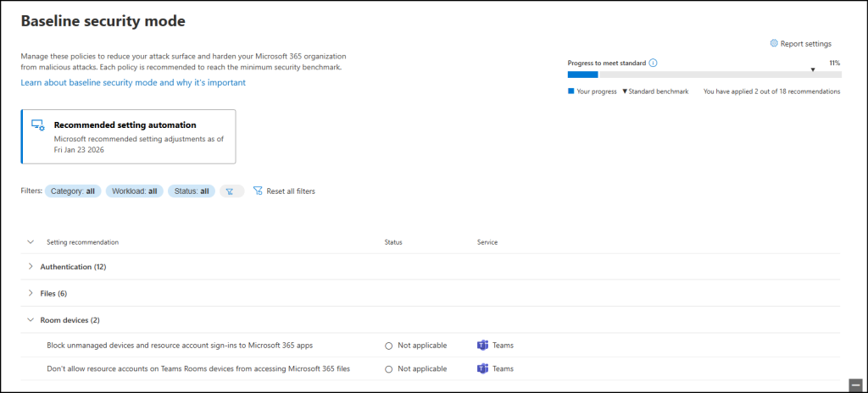The image size is (868, 393).
Task: Select Not applicable circle for Block unmanaged devices
Action: click(x=389, y=346)
